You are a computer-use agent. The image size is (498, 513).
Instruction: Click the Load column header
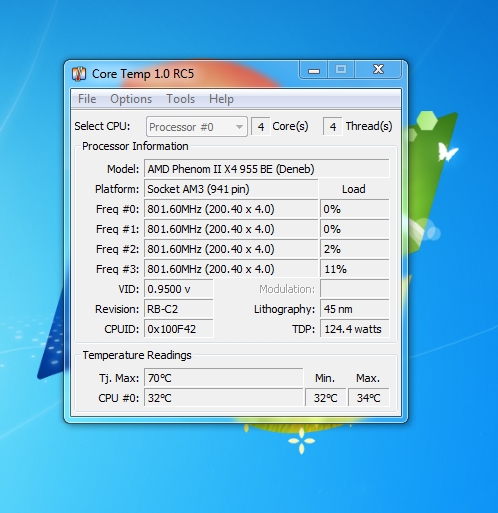pyautogui.click(x=354, y=189)
